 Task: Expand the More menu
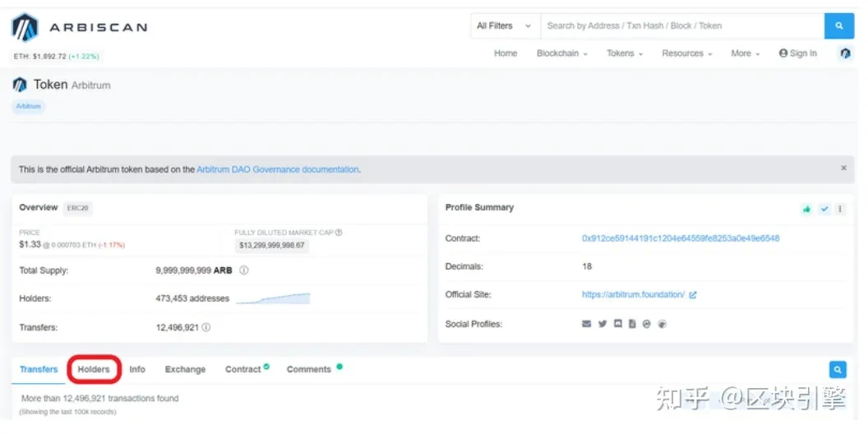[745, 53]
